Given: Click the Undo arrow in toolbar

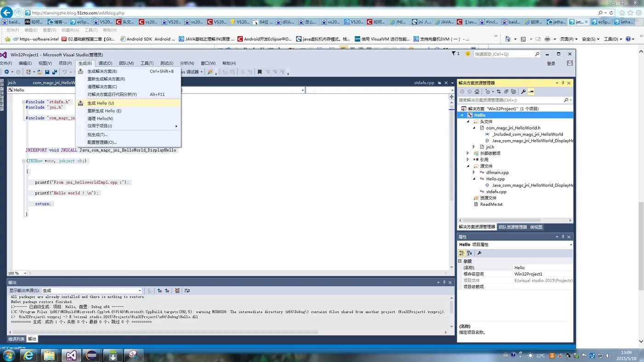Looking at the screenshot, I should tap(65, 72).
